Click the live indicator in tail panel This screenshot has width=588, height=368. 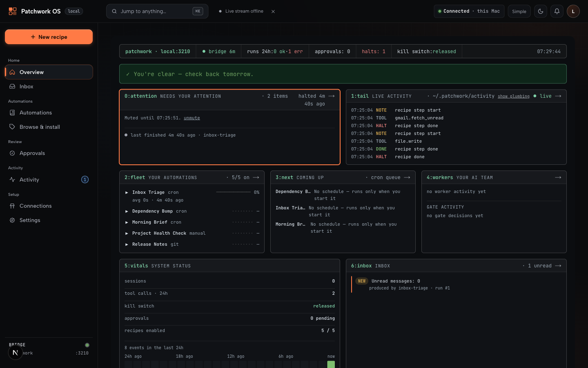tap(543, 96)
